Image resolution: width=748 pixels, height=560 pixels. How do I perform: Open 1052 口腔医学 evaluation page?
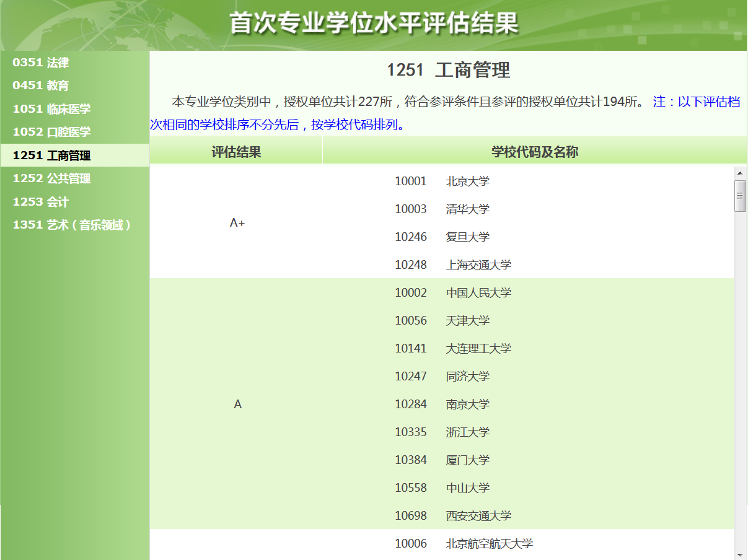51,132
